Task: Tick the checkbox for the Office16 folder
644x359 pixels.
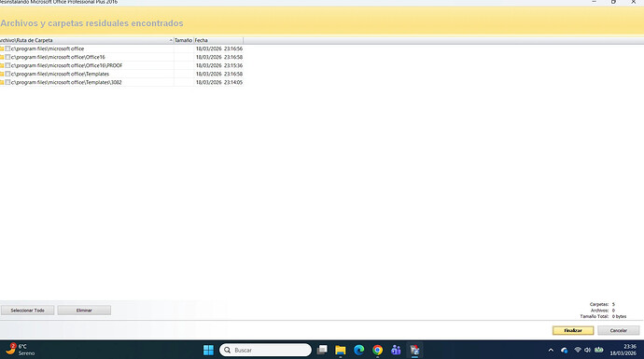Action: (x=7, y=57)
